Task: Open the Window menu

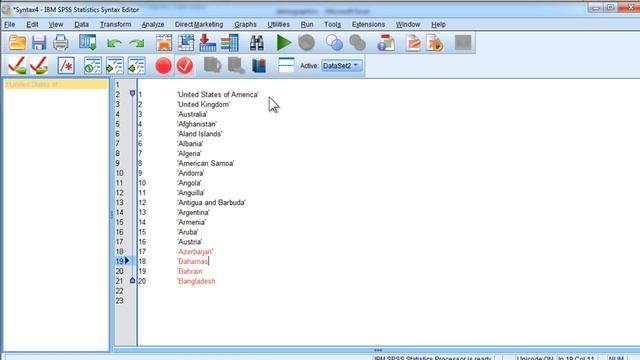Action: 408,24
